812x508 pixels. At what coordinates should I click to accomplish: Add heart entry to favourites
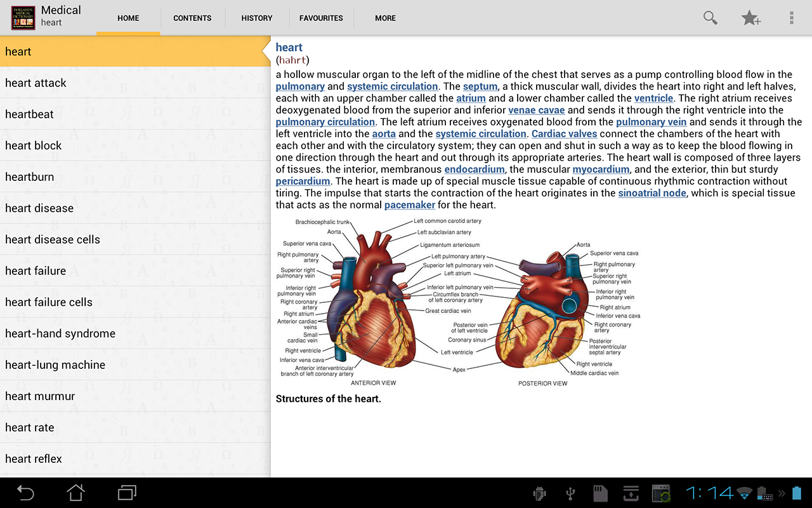tap(750, 18)
